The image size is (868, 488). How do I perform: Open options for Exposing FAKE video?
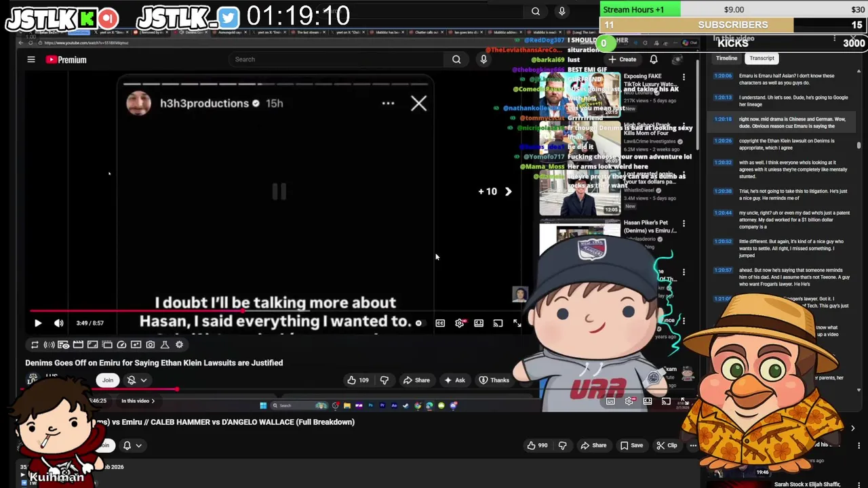pyautogui.click(x=684, y=77)
